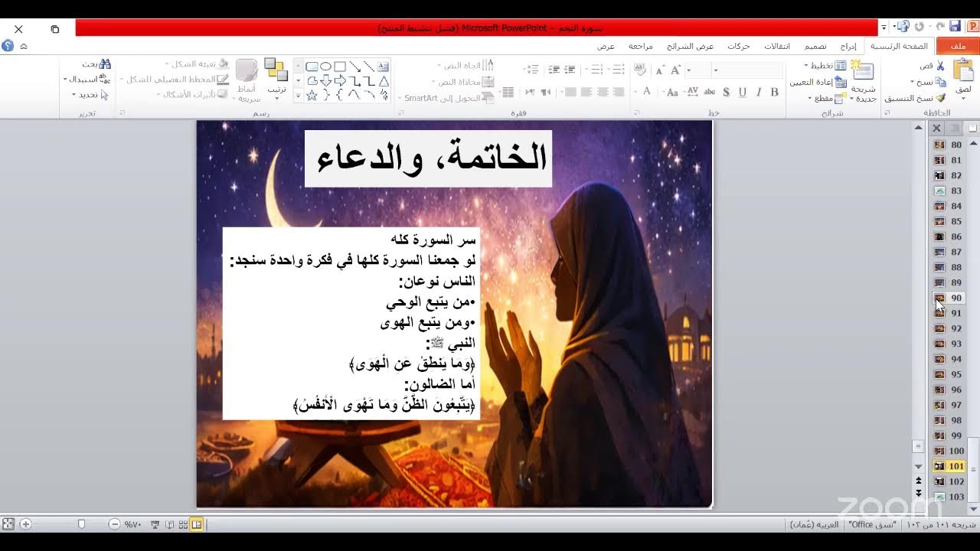Close the slide thumbnails pane (X)
The image size is (980, 551).
[x=936, y=129]
